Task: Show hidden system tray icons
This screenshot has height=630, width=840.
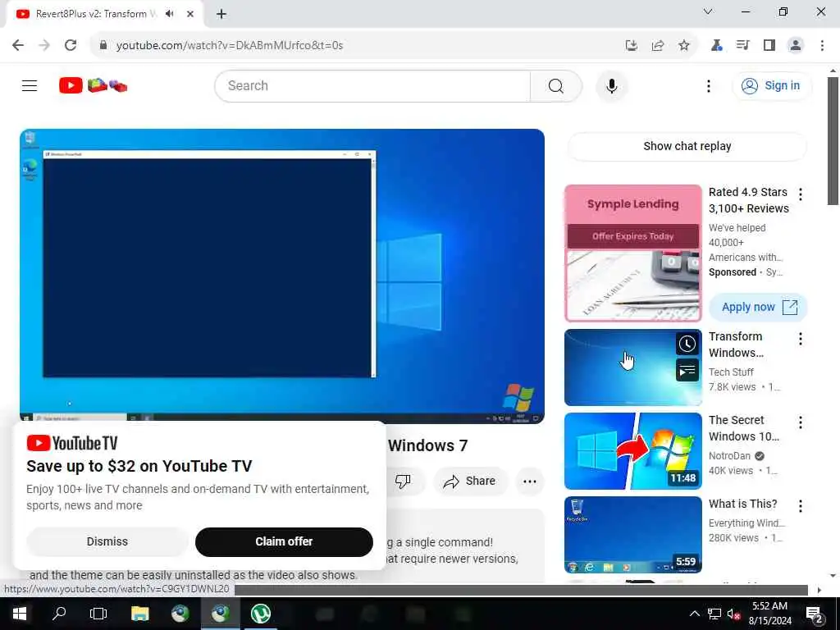Action: click(694, 614)
